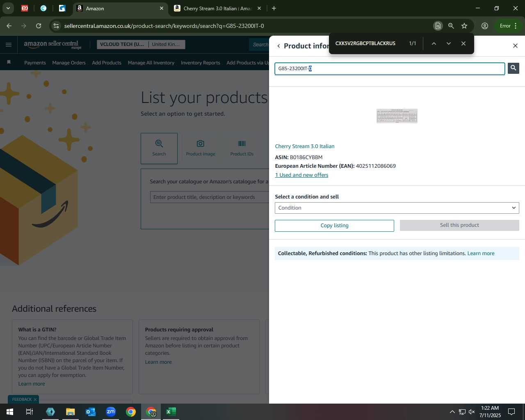The height and width of the screenshot is (420, 525).
Task: Click the Amazon Seller Central logo
Action: coord(52,45)
